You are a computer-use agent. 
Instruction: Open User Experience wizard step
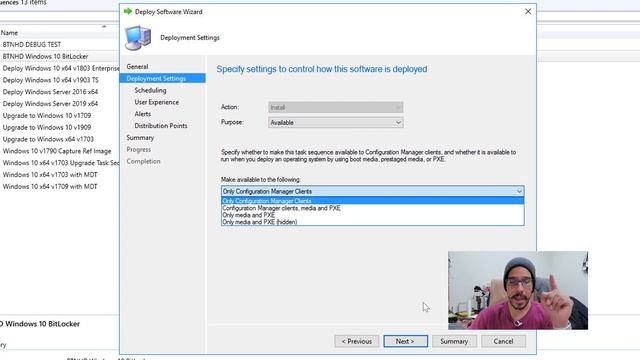[x=157, y=102]
